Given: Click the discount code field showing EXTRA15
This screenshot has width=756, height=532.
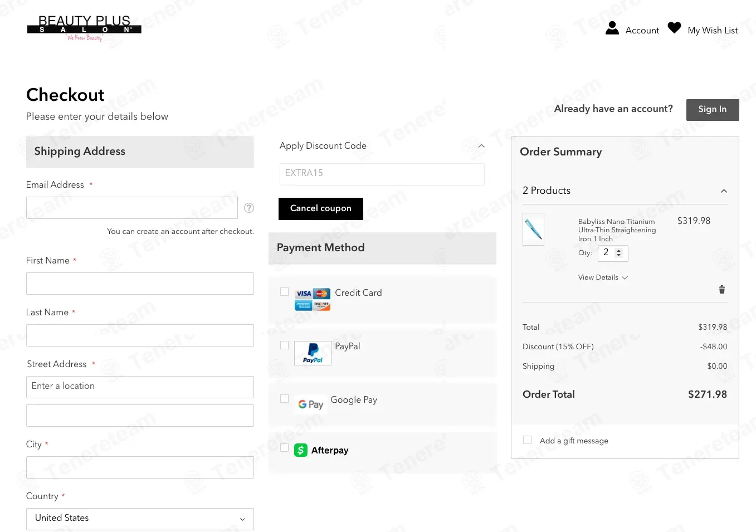Looking at the screenshot, I should 382,174.
